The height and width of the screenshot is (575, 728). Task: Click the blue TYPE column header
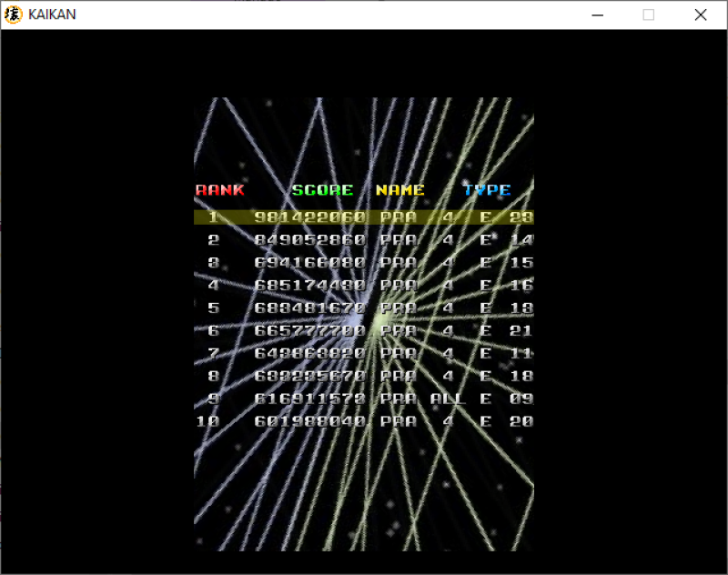(x=487, y=190)
